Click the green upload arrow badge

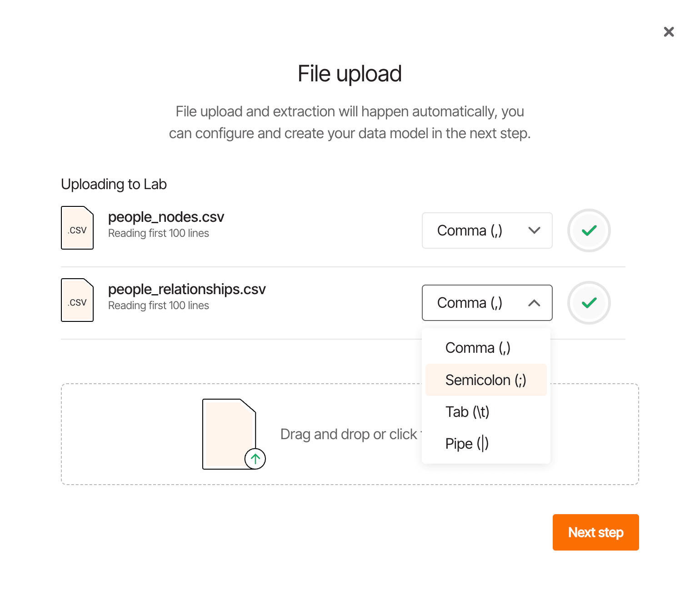(255, 459)
